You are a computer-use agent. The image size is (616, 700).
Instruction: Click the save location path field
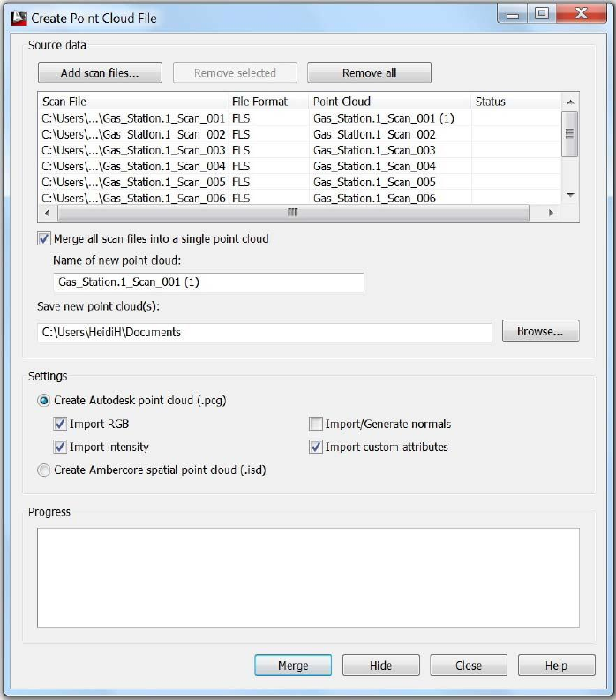tap(265, 333)
